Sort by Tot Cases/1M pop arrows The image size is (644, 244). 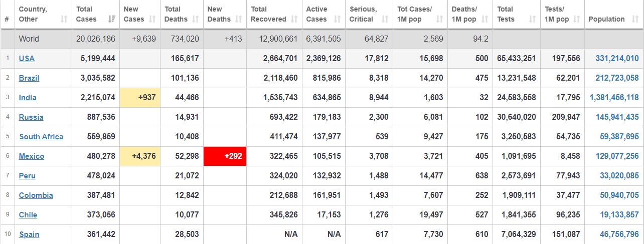pos(439,19)
